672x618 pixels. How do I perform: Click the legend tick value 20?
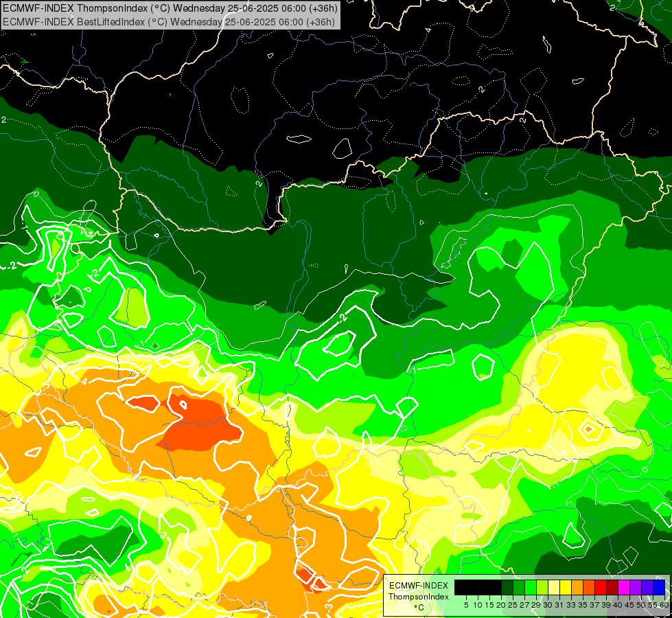coord(501,605)
